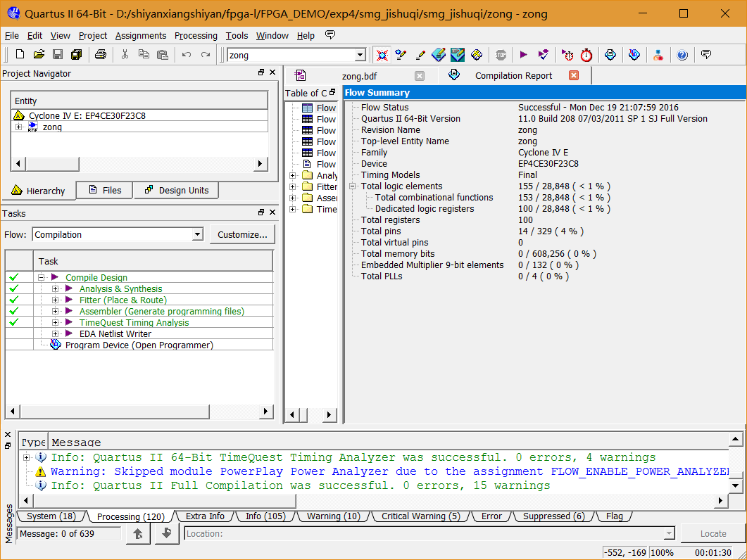Close the Project Navigator panel
The width and height of the screenshot is (747, 560).
[x=272, y=72]
